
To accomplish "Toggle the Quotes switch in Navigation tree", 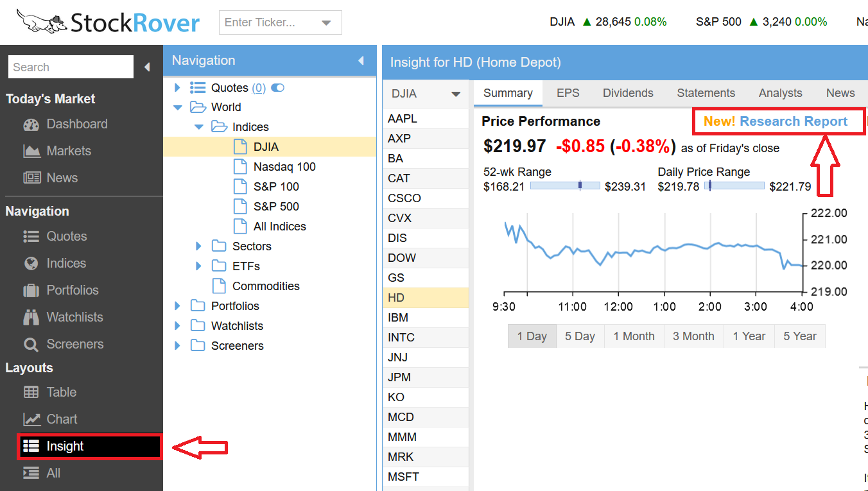I will (277, 88).
